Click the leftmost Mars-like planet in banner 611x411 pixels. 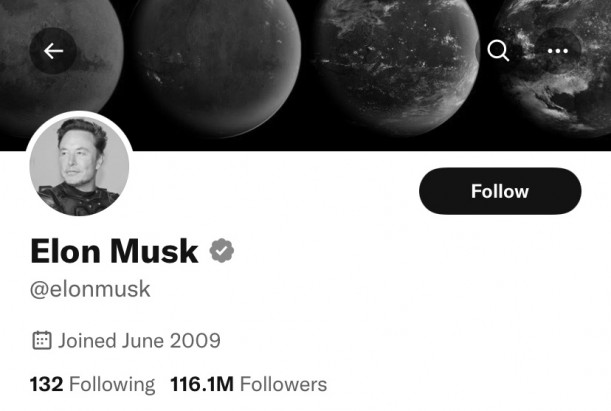point(58,58)
